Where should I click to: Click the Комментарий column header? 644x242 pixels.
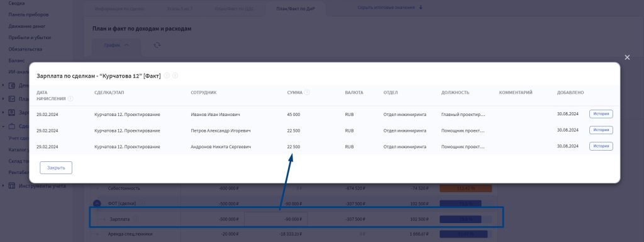(516, 93)
